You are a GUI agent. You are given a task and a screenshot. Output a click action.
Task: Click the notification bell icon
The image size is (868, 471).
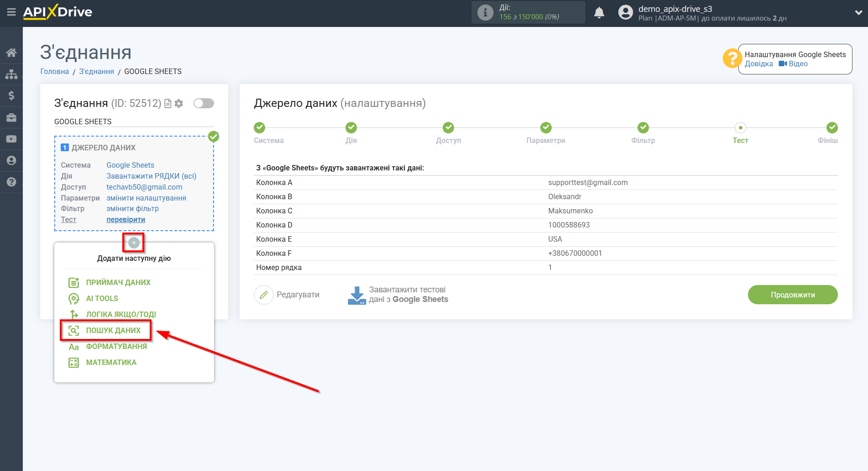(x=599, y=13)
